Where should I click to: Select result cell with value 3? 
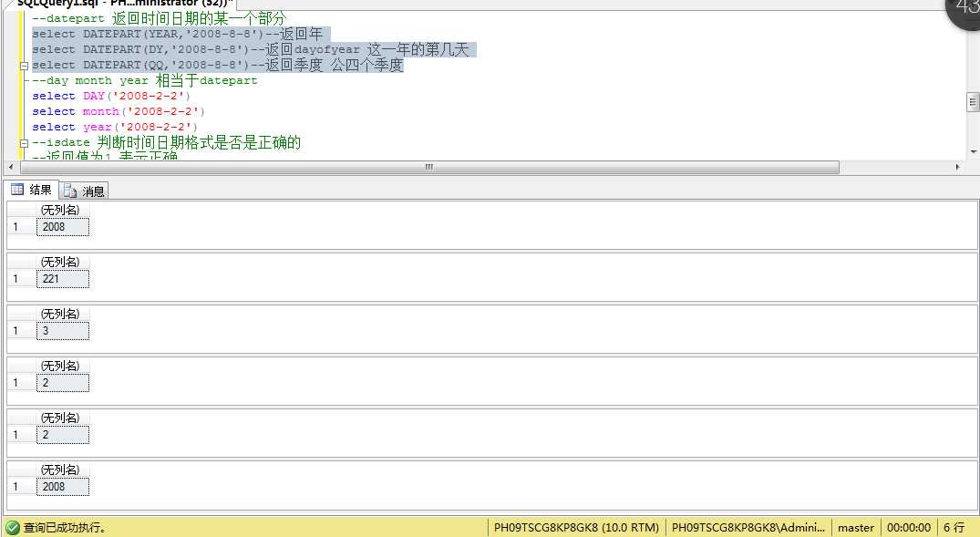(63, 331)
